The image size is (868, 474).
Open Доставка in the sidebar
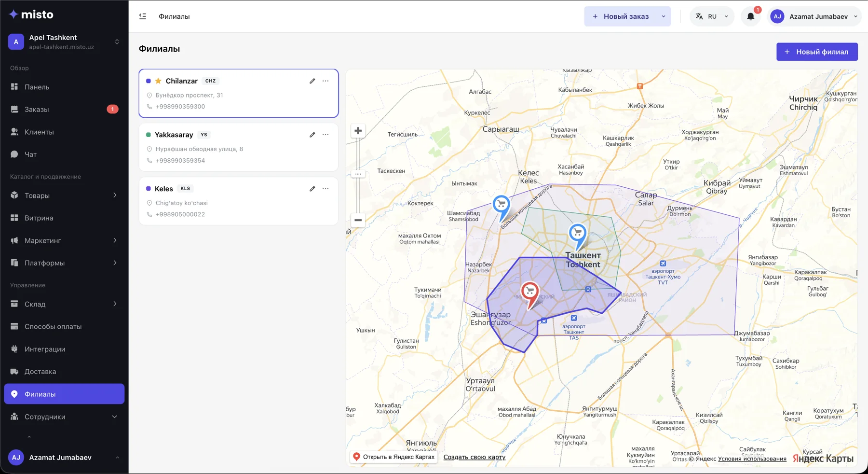(64, 372)
